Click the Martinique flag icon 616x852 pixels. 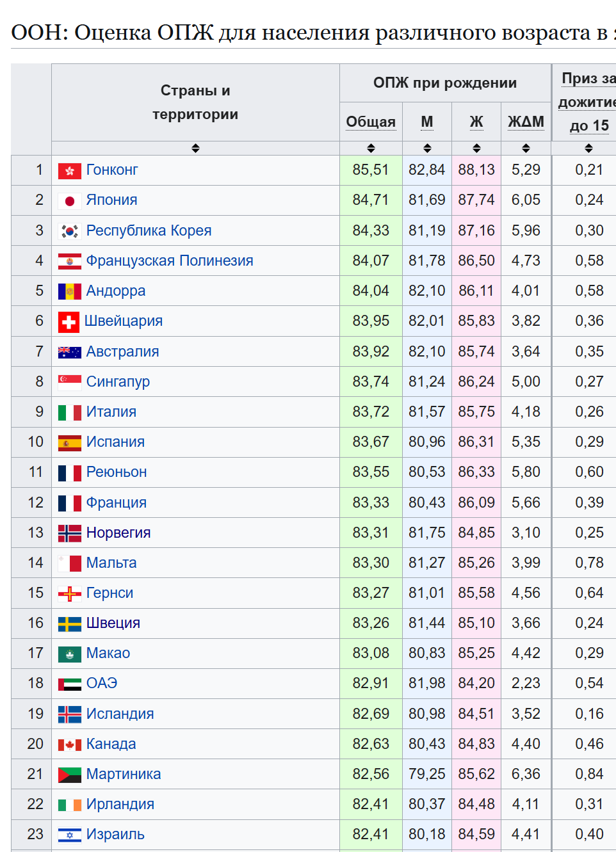coord(69,775)
